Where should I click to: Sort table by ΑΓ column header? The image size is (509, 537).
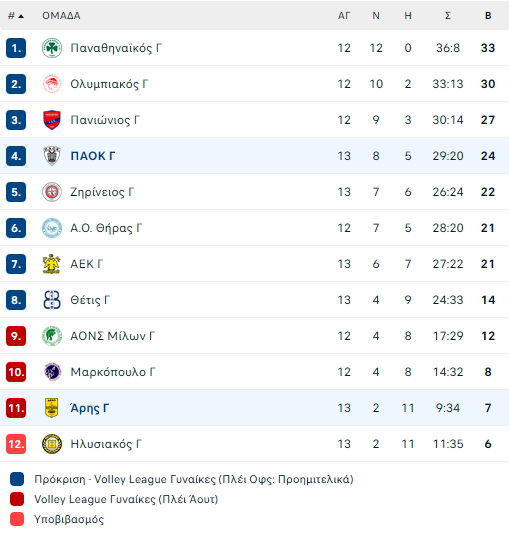tap(344, 16)
